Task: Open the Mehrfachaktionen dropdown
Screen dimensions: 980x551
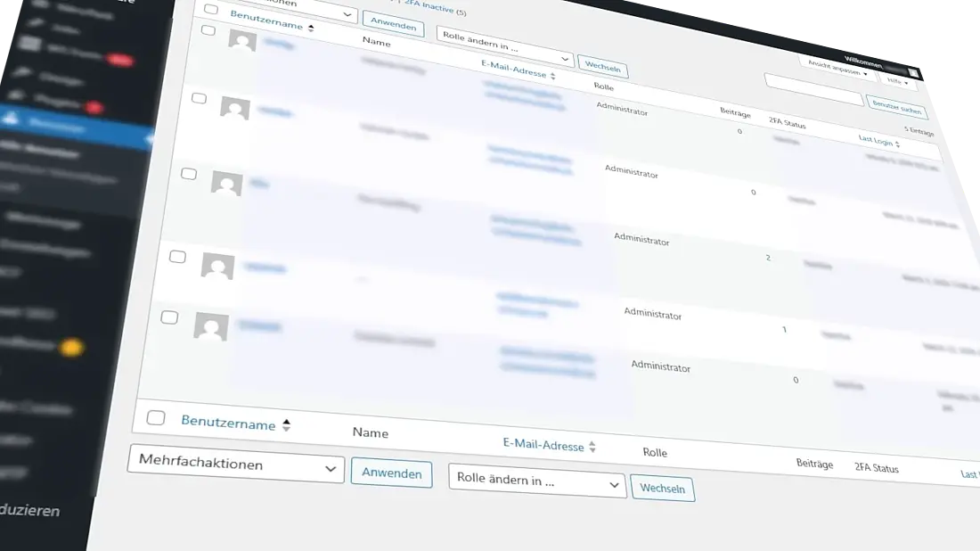Action: click(x=236, y=465)
